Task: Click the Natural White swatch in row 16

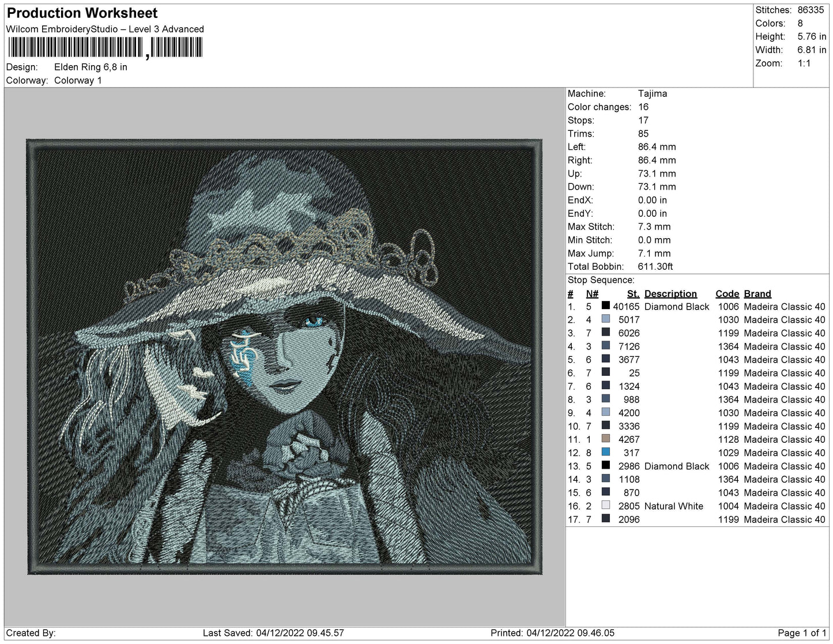Action: pyautogui.click(x=605, y=505)
